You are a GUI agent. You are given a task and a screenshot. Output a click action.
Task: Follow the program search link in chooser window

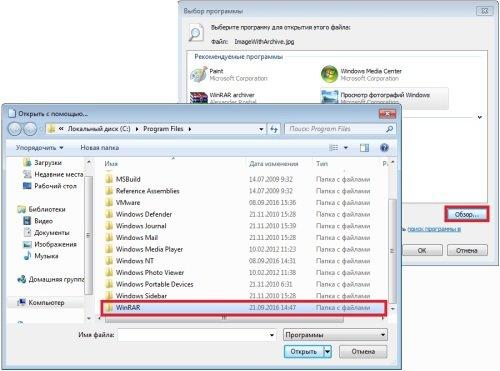[434, 229]
